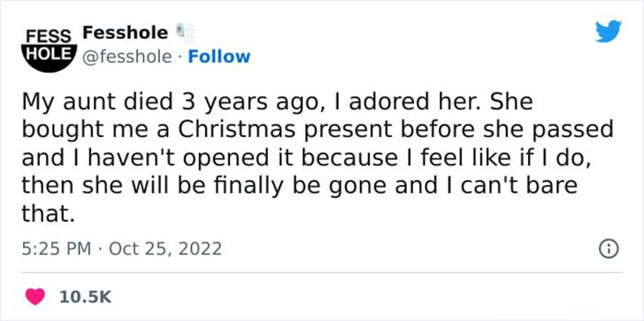
Task: Click the Fesshole display name
Action: click(126, 33)
